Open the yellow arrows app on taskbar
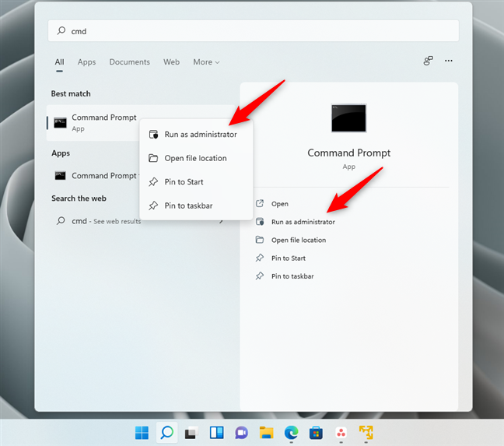This screenshot has height=446, width=504. 366,433
